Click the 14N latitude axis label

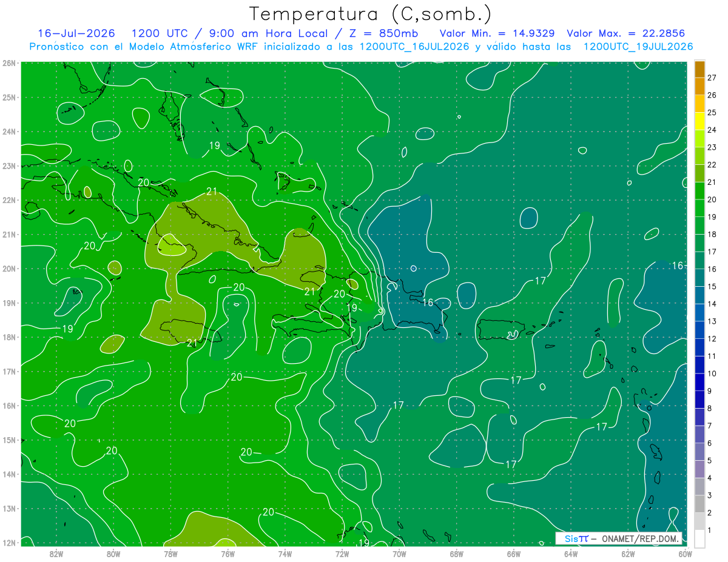pos(9,474)
